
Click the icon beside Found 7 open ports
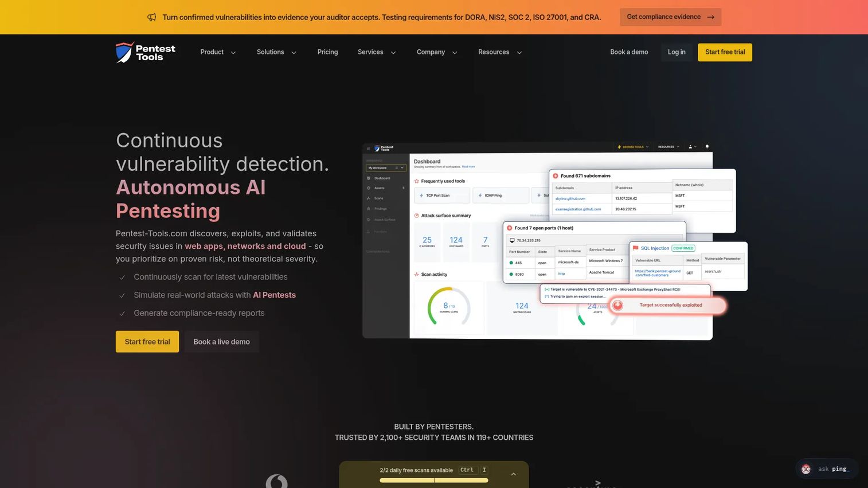click(x=510, y=228)
